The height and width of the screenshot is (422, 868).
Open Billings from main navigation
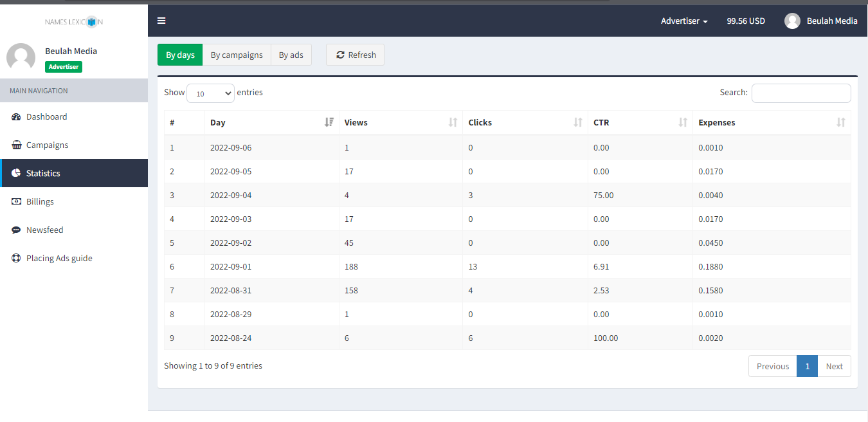pos(74,201)
